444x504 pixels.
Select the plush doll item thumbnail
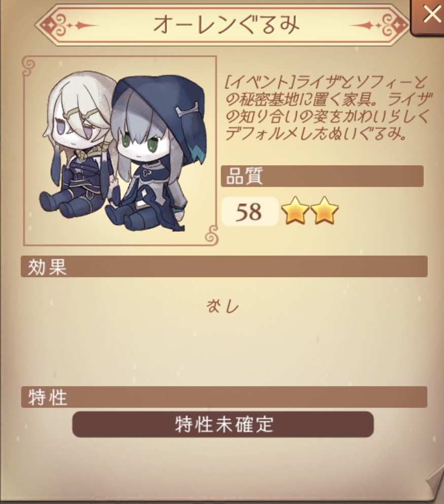click(120, 151)
